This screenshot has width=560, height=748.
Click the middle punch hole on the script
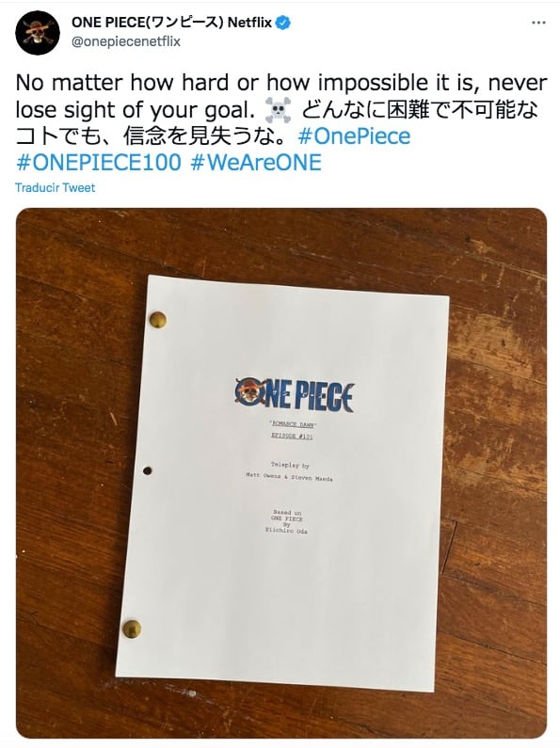(148, 470)
